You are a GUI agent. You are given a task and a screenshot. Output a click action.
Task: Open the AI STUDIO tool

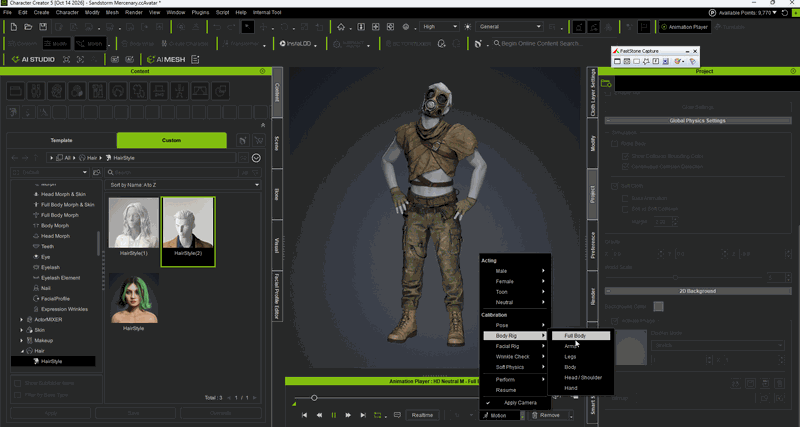click(33, 60)
